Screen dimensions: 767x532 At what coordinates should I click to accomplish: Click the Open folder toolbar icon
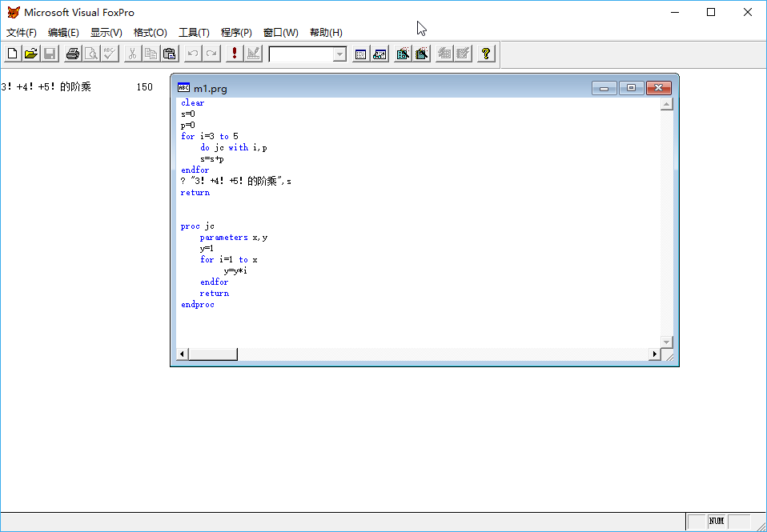(31, 54)
